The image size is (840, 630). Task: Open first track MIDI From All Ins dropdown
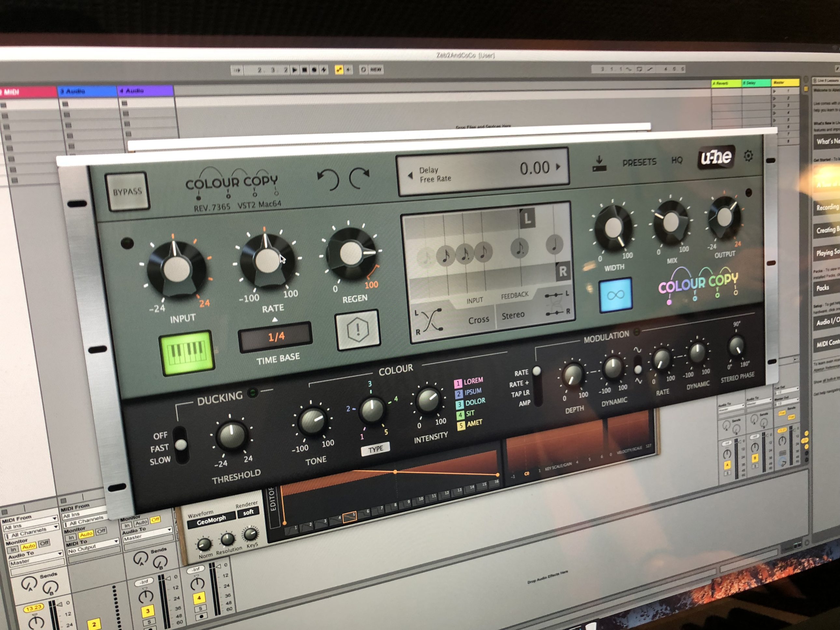click(x=30, y=524)
